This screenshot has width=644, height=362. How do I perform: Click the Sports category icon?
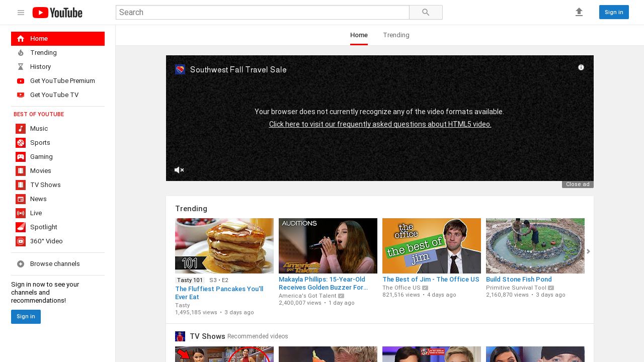click(21, 143)
